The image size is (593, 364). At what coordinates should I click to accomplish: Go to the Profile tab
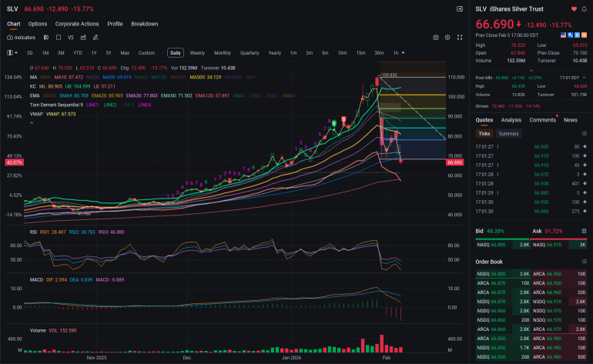click(x=115, y=24)
